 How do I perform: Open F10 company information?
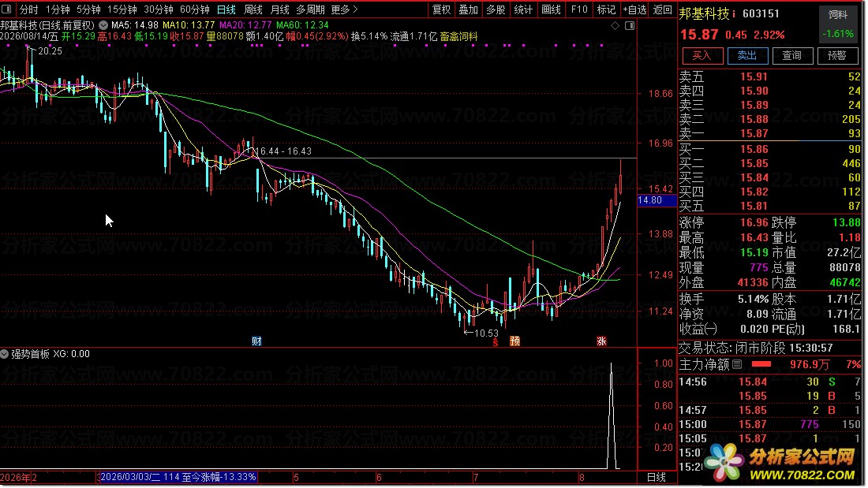(x=579, y=9)
